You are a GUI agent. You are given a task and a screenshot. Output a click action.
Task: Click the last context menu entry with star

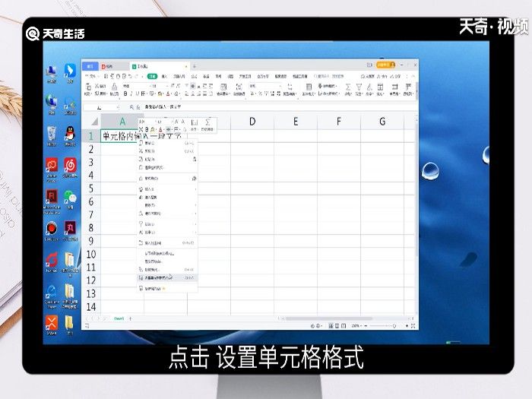click(167, 289)
